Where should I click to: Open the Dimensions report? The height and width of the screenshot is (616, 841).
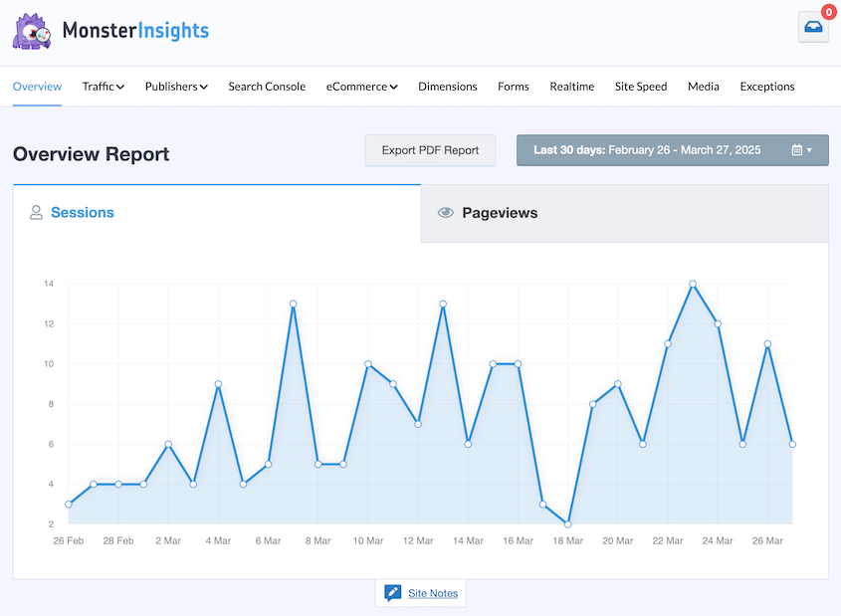click(x=447, y=87)
